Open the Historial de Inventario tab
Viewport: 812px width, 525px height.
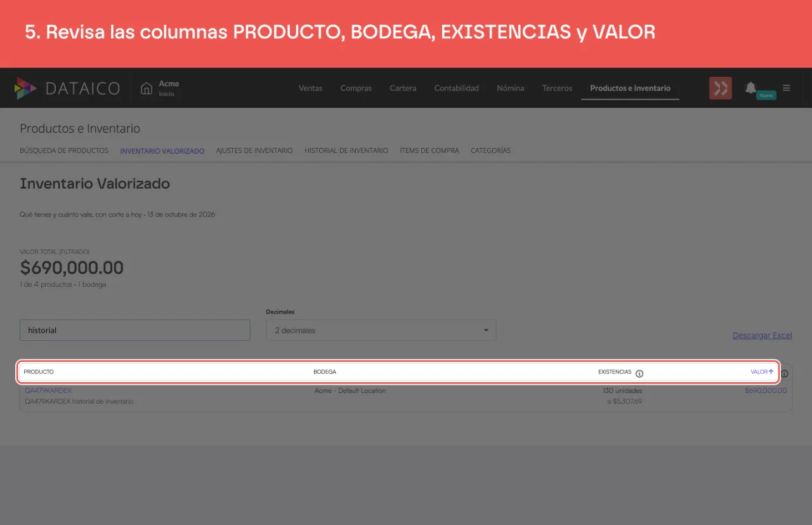click(x=346, y=150)
